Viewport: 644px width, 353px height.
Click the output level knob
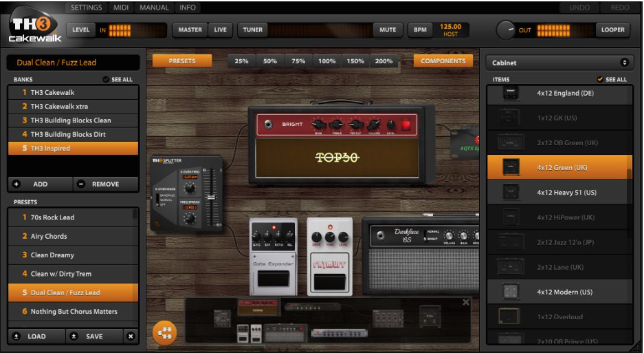pyautogui.click(x=506, y=30)
